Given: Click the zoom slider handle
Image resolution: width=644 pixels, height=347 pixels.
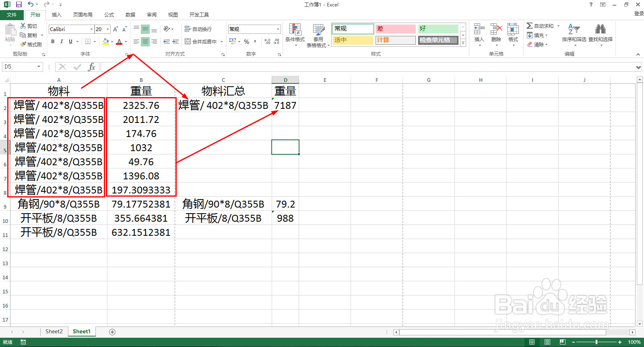Looking at the screenshot, I should coord(597,342).
